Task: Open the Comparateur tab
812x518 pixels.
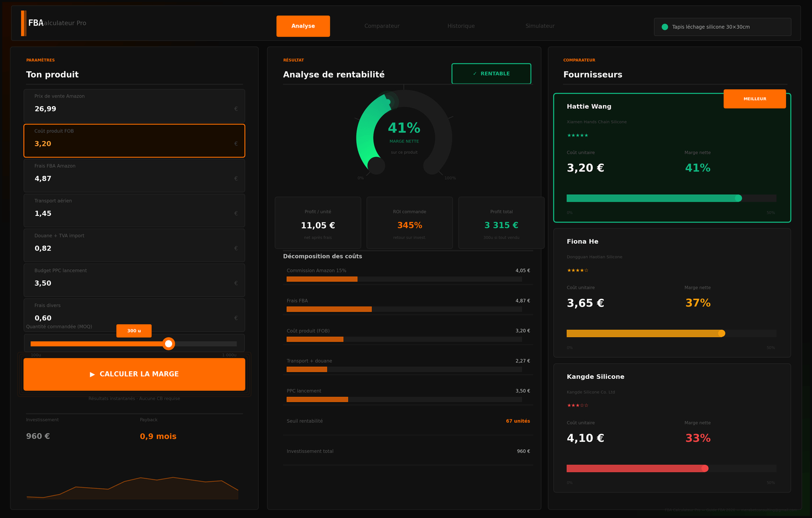Action: [x=382, y=26]
